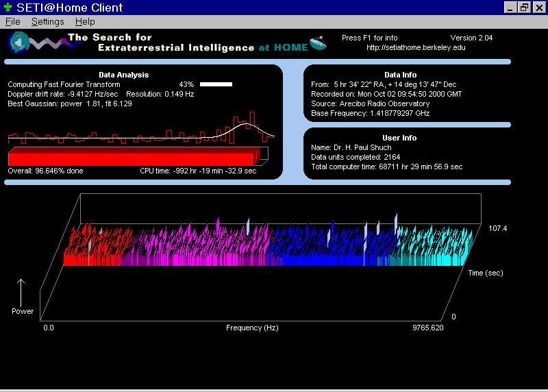548x392 pixels.
Task: Click 'Overall: 96.646% done' text
Action: pos(45,171)
